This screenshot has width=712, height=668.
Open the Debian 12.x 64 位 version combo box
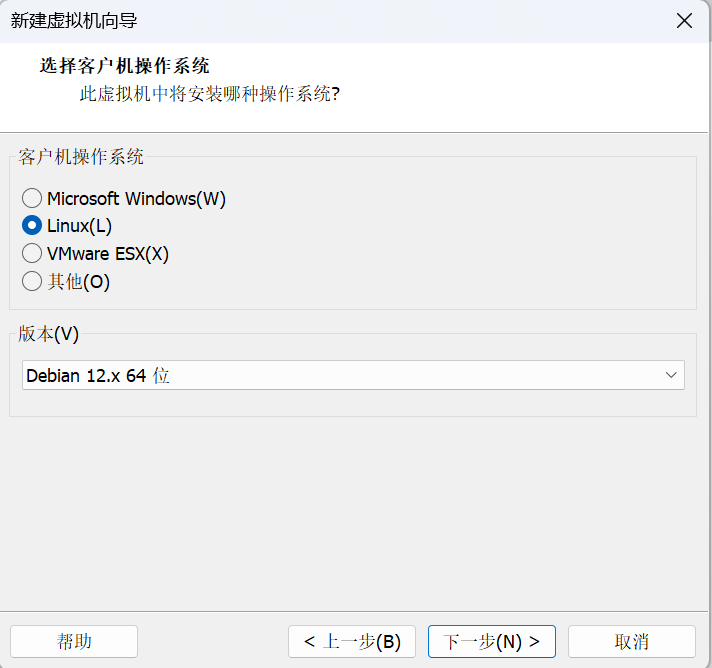click(353, 375)
